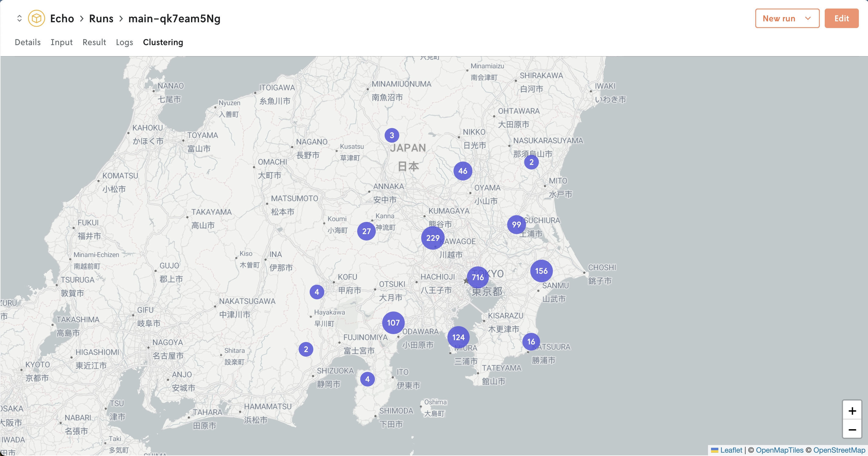Click the cluster marker showing 46
Image resolution: width=868 pixels, height=456 pixels.
pos(463,171)
